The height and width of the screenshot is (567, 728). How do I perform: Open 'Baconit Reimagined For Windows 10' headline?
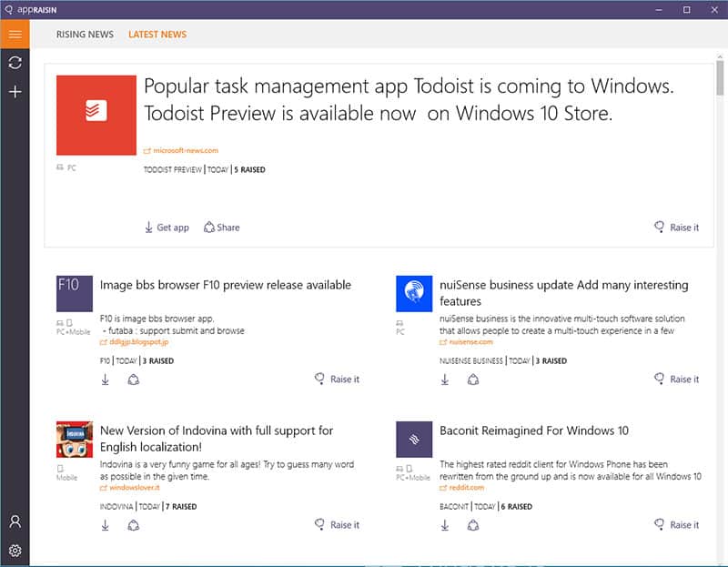click(x=534, y=430)
